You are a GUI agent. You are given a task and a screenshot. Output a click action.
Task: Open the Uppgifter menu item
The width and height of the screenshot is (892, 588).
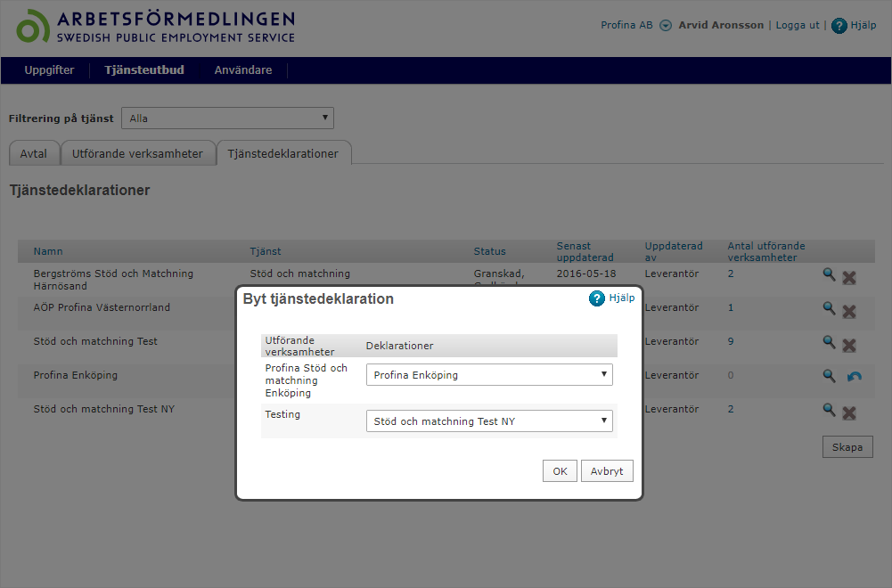50,70
